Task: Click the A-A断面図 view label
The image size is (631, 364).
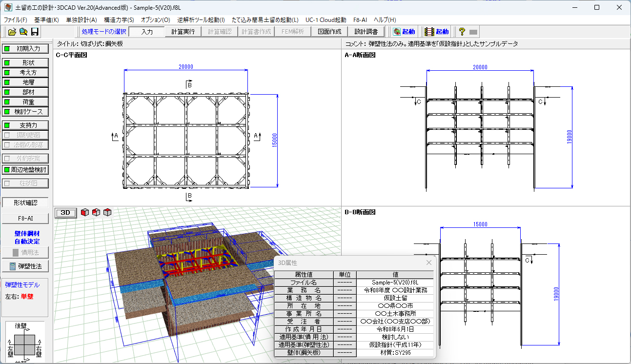Action: pos(360,55)
